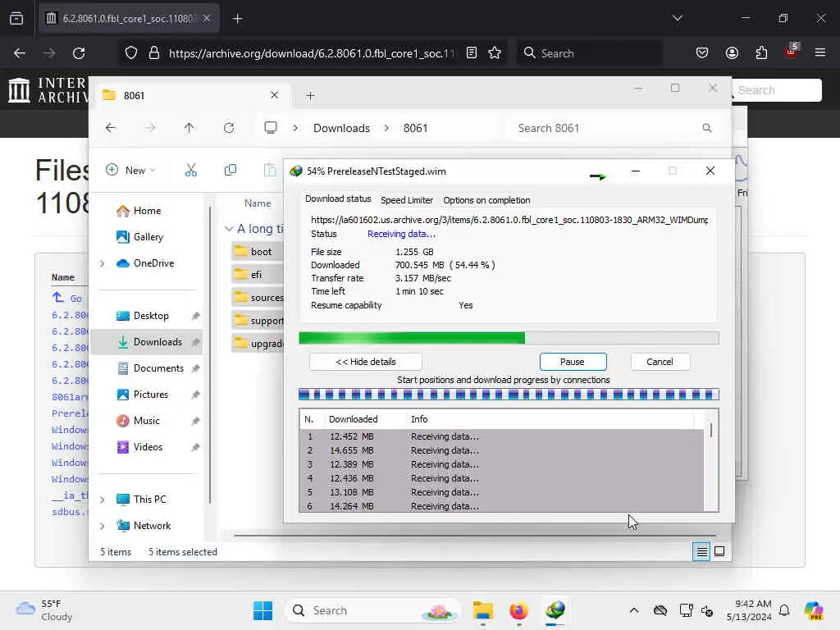Cancel the download in progress
This screenshot has height=630, width=840.
click(660, 362)
